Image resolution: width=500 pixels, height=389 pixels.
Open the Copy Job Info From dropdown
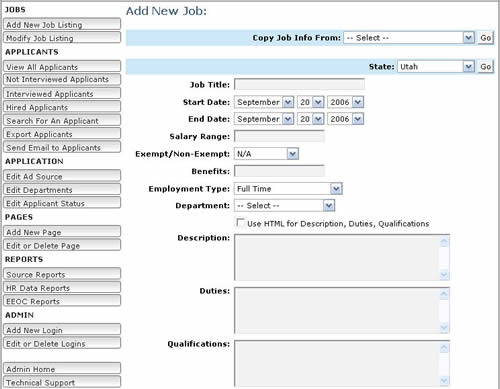(409, 38)
